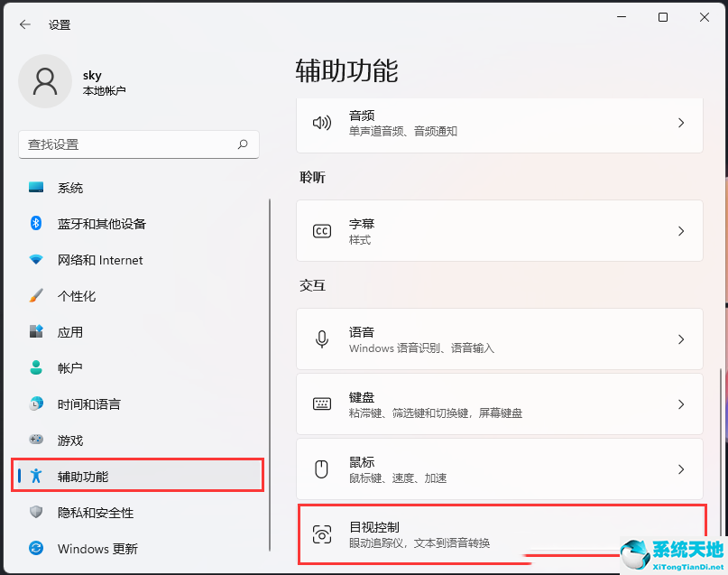Expand the 音频 entry with its chevron
The image size is (728, 575).
point(681,124)
